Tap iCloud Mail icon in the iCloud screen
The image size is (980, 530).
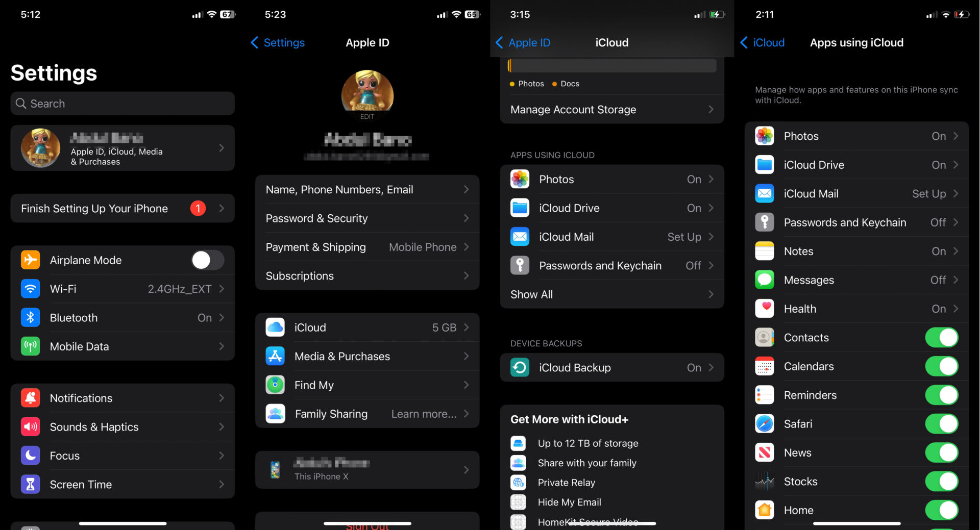520,237
